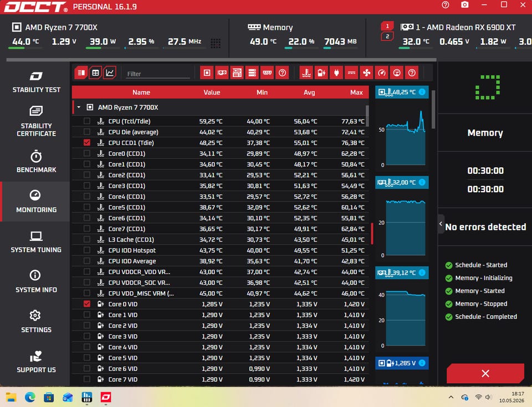Viewport: 532px width, 407px height.
Task: Toggle the CPU sensors filter icon
Action: (x=207, y=73)
